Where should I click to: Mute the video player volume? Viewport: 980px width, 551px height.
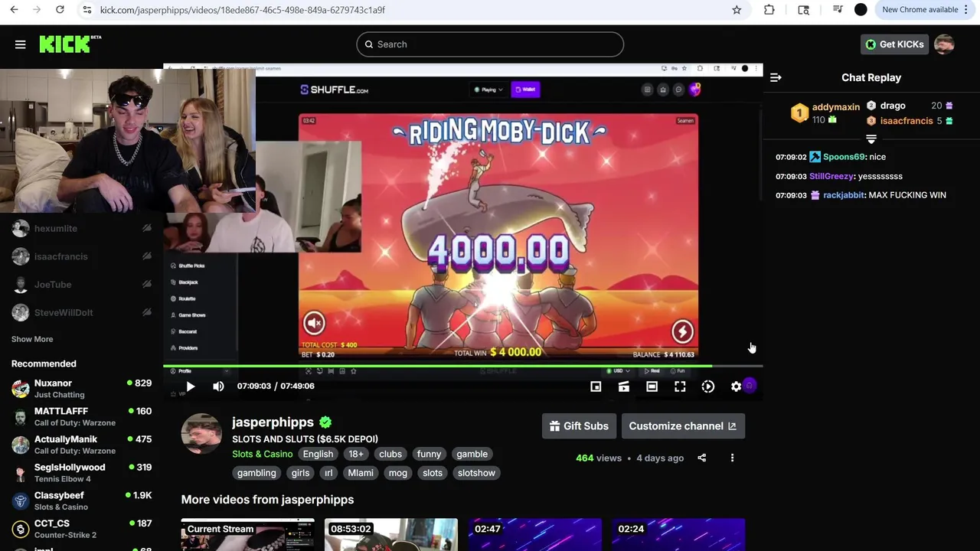tap(218, 386)
